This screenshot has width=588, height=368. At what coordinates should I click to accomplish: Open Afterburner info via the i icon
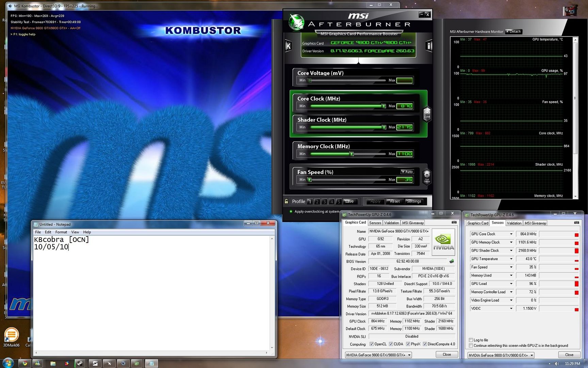[x=428, y=46]
